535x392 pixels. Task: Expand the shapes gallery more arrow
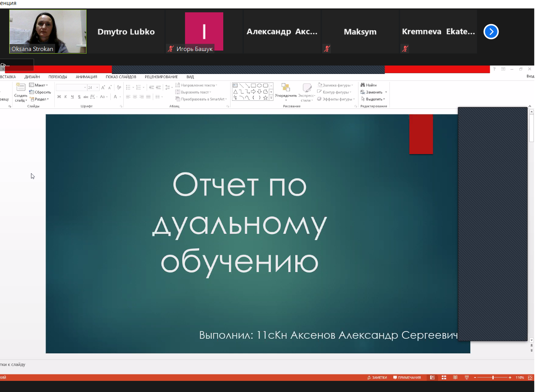coord(271,98)
